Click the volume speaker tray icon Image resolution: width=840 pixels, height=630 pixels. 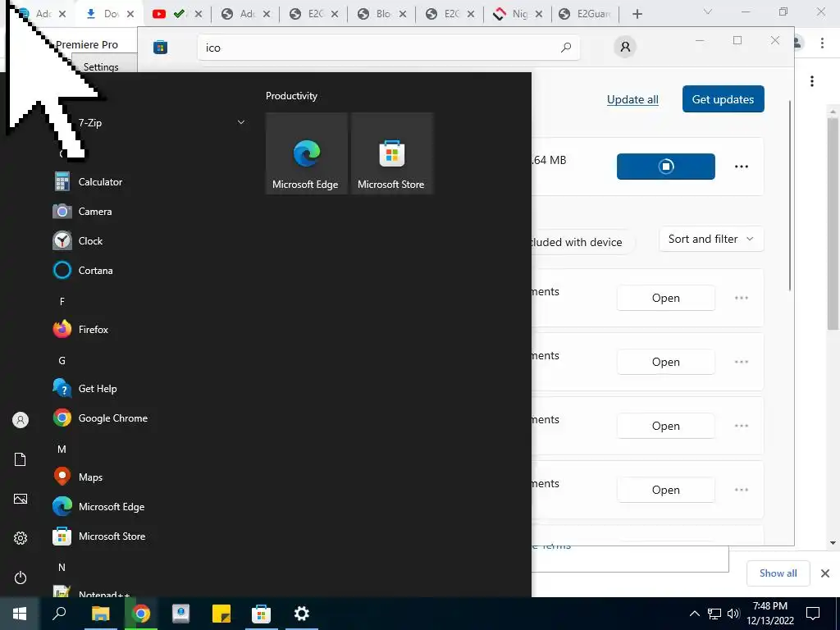733,614
